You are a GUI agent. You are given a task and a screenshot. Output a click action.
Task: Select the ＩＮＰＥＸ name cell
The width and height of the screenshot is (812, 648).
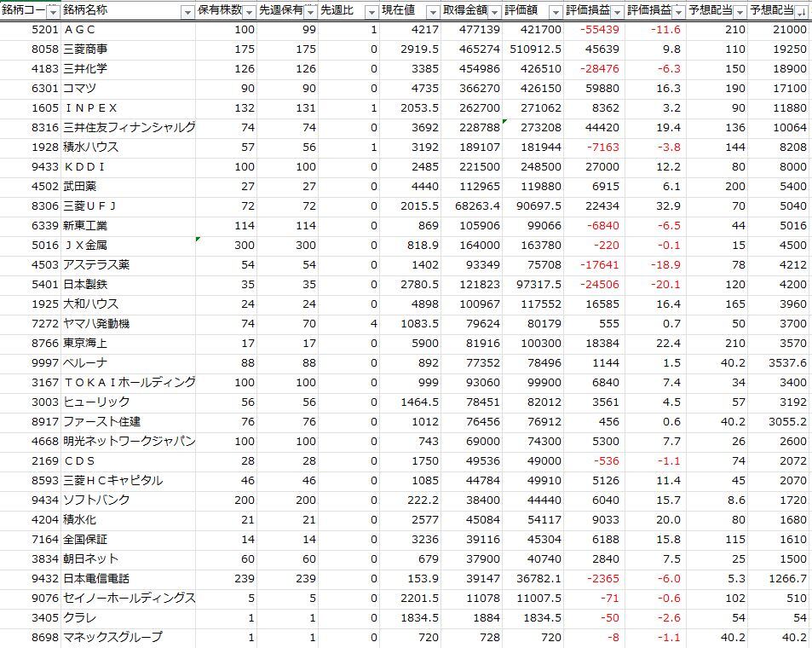coord(128,108)
